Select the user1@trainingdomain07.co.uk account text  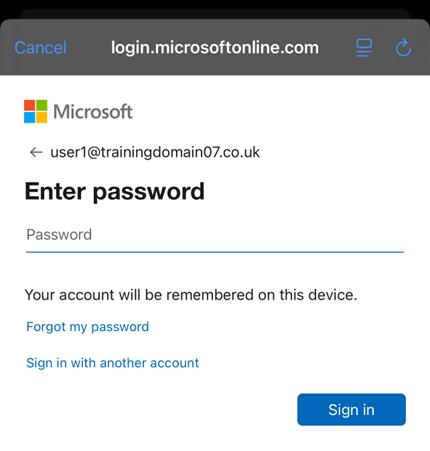coord(155,152)
